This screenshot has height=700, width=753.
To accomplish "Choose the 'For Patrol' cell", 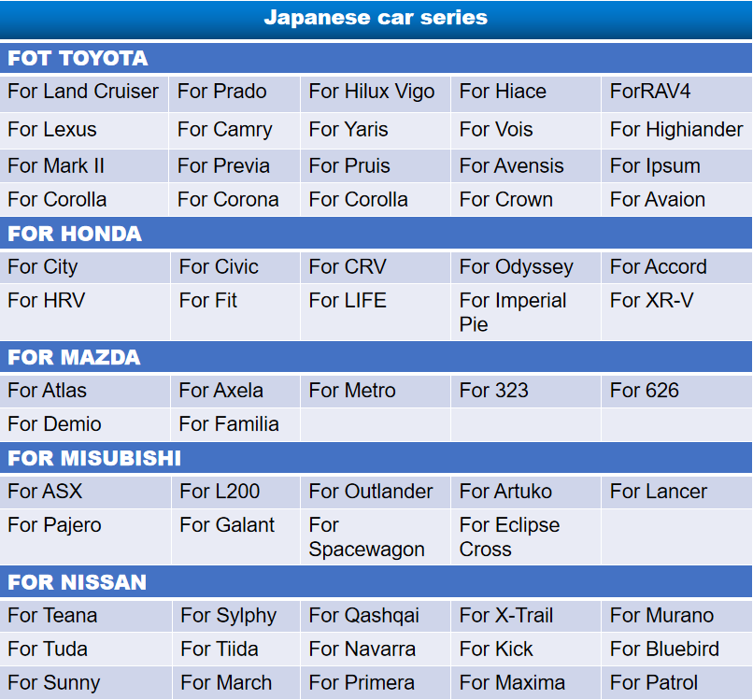I will 654,683.
